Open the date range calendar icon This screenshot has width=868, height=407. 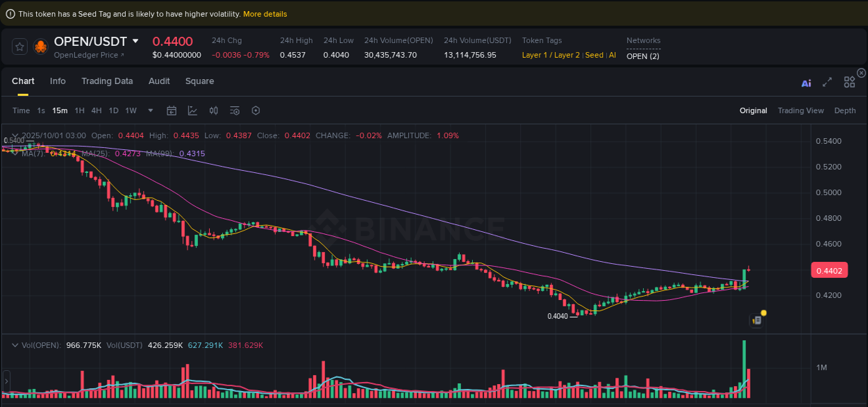[172, 110]
